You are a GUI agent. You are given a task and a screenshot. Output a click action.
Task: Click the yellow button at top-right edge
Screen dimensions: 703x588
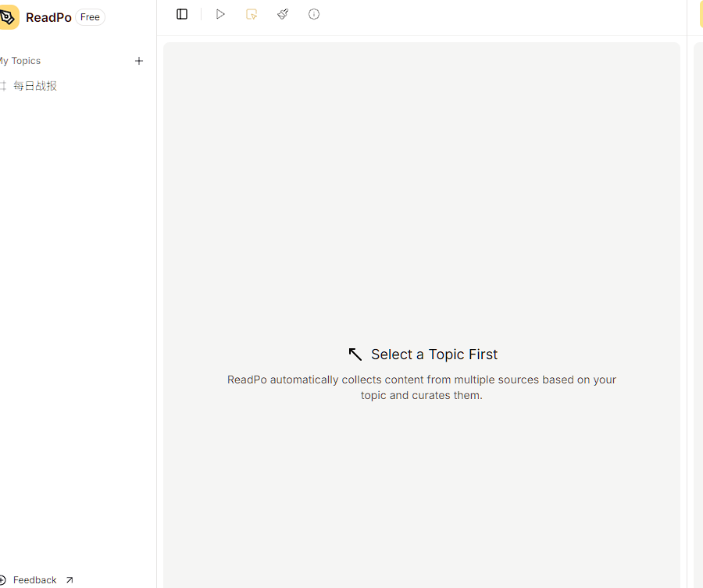(698, 14)
